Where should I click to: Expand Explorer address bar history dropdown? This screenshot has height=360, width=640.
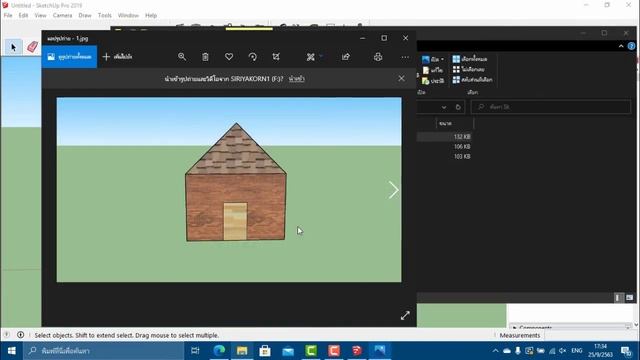(444, 107)
